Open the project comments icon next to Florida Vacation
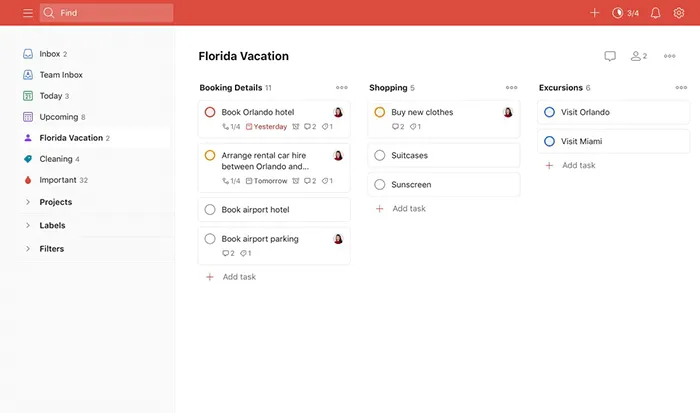The width and height of the screenshot is (700, 413). [610, 56]
